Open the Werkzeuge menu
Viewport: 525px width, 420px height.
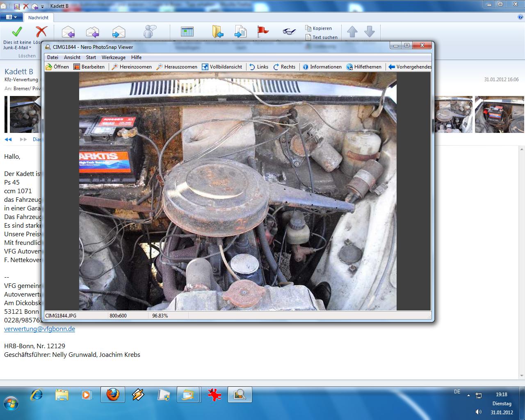(x=114, y=57)
